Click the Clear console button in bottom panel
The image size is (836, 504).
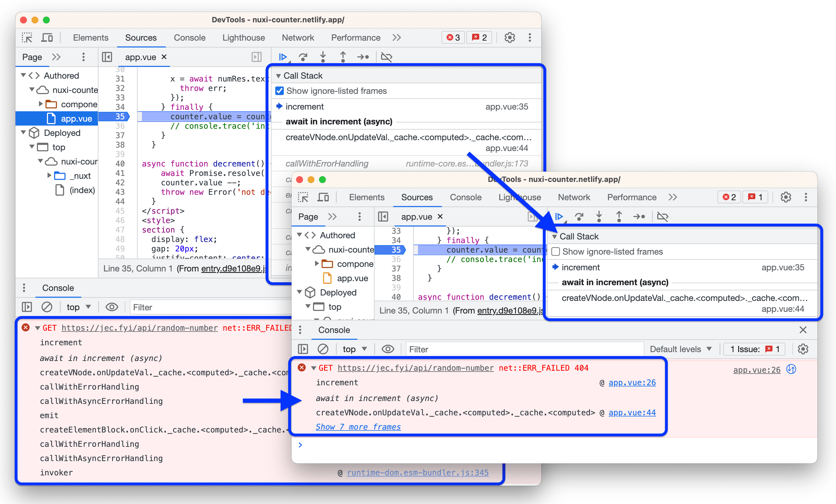click(x=321, y=349)
